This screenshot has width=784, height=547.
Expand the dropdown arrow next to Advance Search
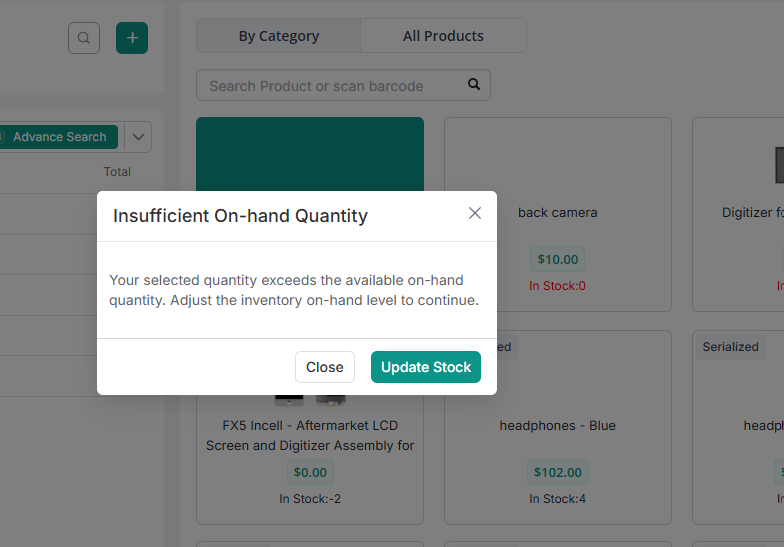[x=138, y=136]
